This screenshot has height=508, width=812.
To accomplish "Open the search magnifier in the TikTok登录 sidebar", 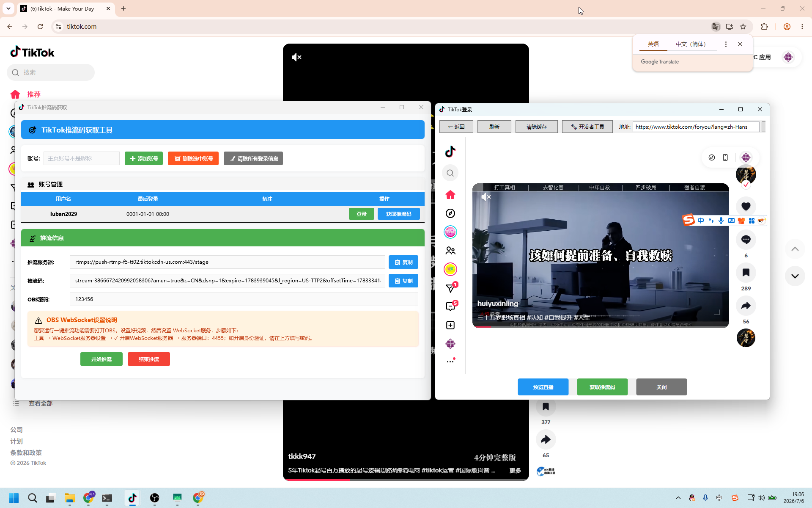I will [450, 173].
